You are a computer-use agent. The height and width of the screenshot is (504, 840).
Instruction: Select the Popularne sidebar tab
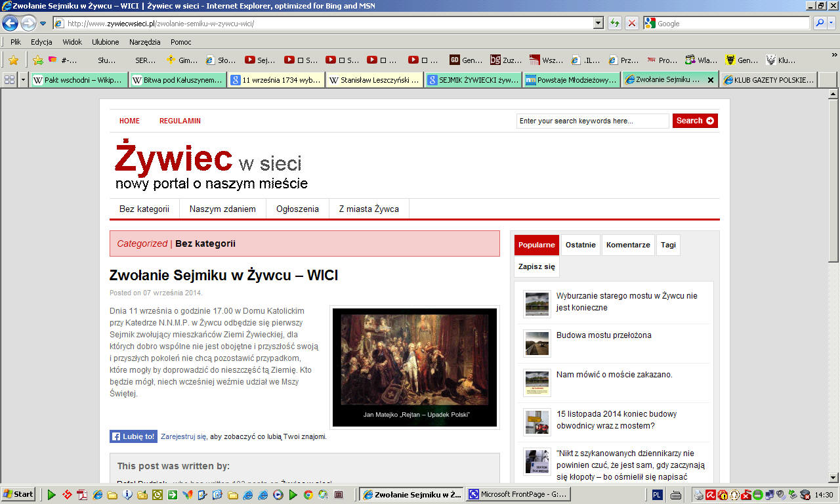537,245
